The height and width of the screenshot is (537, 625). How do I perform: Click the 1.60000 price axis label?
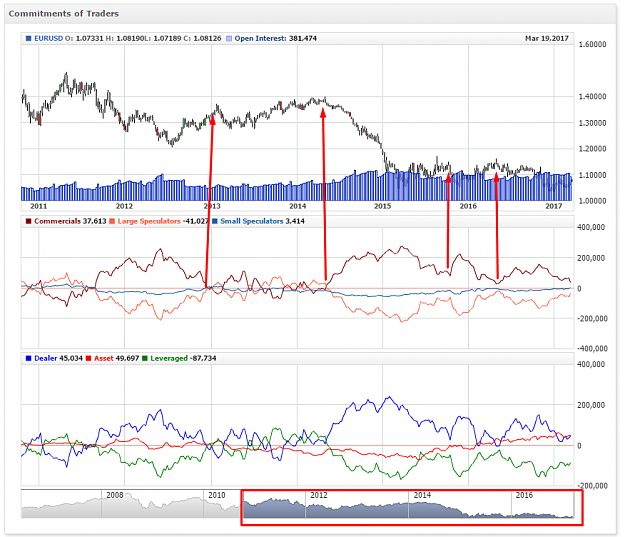click(x=593, y=44)
